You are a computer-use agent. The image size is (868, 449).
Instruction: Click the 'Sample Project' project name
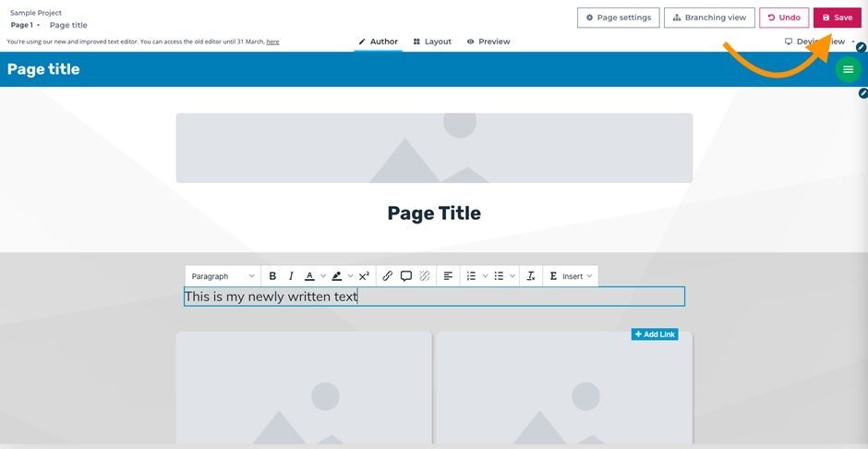36,13
